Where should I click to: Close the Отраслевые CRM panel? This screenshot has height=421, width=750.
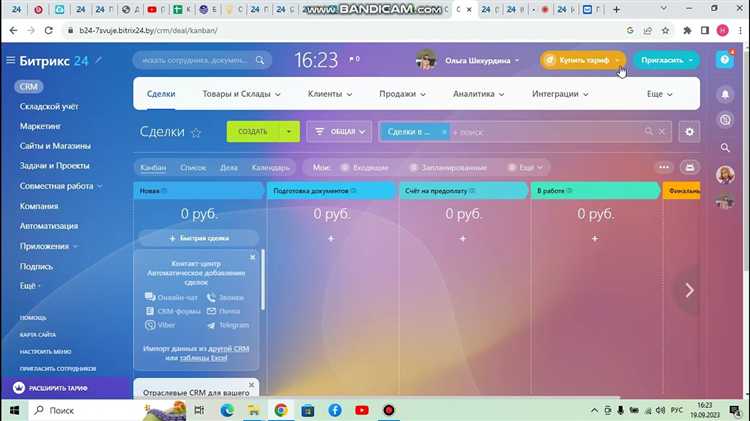coord(252,385)
